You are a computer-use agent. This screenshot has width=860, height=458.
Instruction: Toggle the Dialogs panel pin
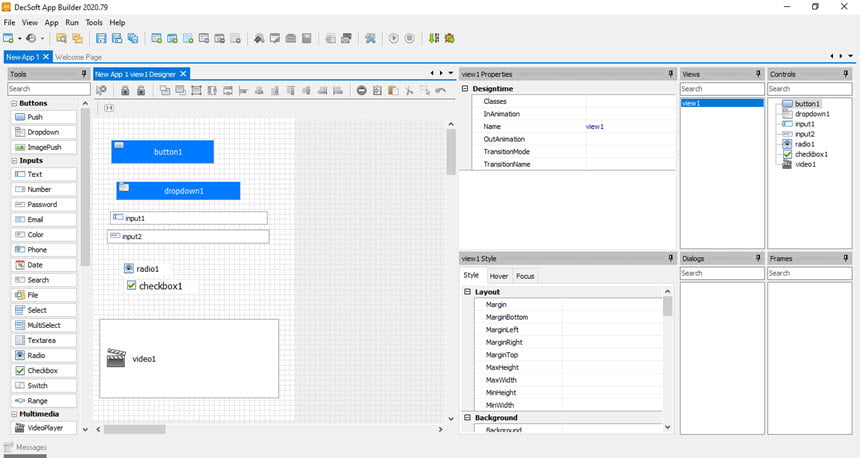click(758, 258)
